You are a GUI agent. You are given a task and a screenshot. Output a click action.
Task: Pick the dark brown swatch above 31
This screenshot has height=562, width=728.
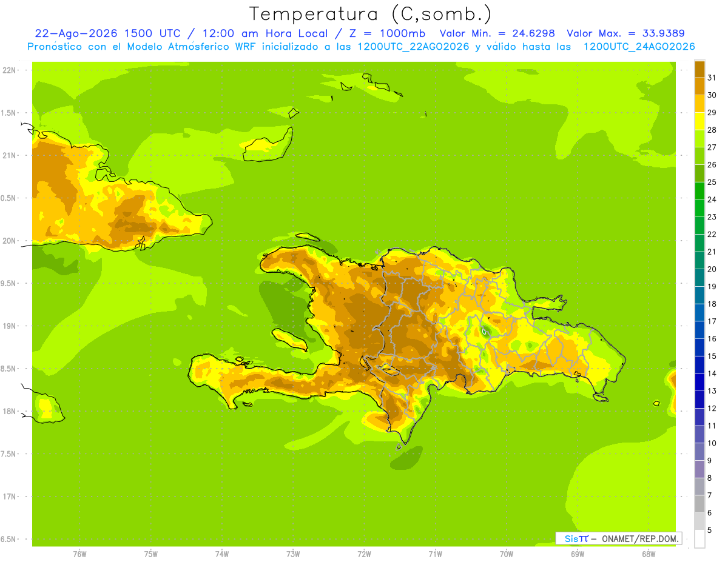[699, 69]
